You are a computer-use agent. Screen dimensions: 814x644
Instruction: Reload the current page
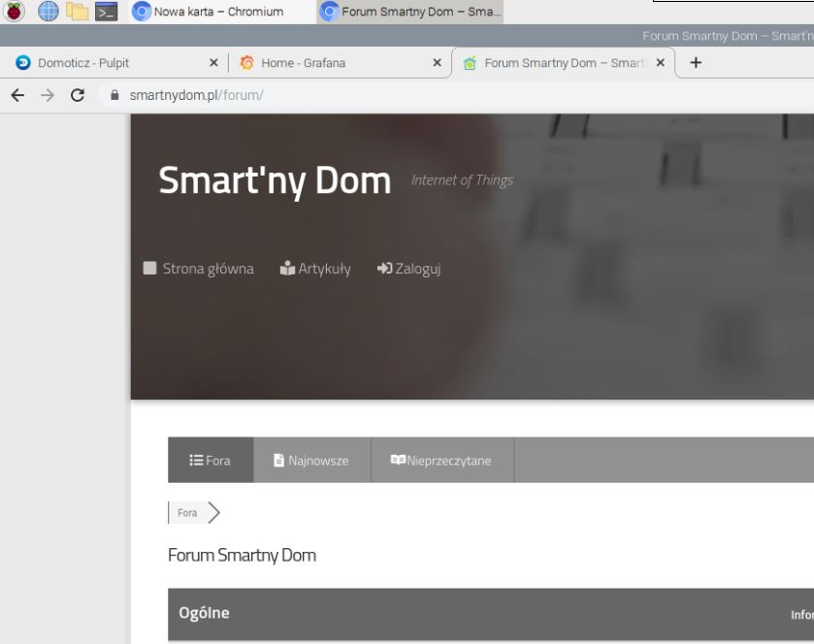click(78, 95)
